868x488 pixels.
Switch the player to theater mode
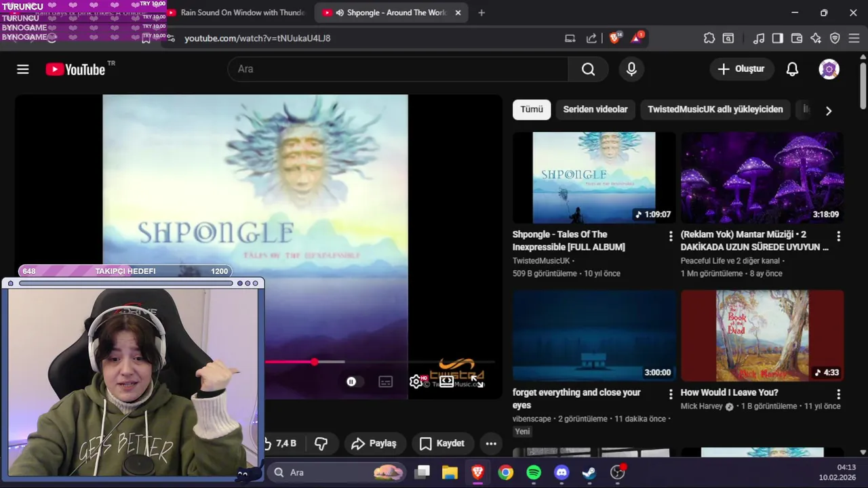446,382
